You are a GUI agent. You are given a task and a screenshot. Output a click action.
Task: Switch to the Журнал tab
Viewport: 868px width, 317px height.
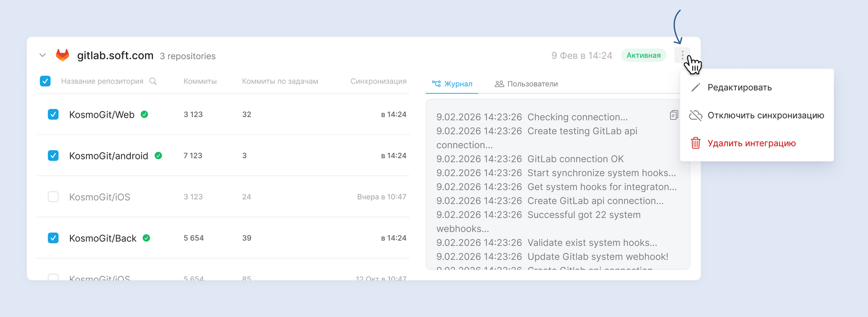click(452, 84)
